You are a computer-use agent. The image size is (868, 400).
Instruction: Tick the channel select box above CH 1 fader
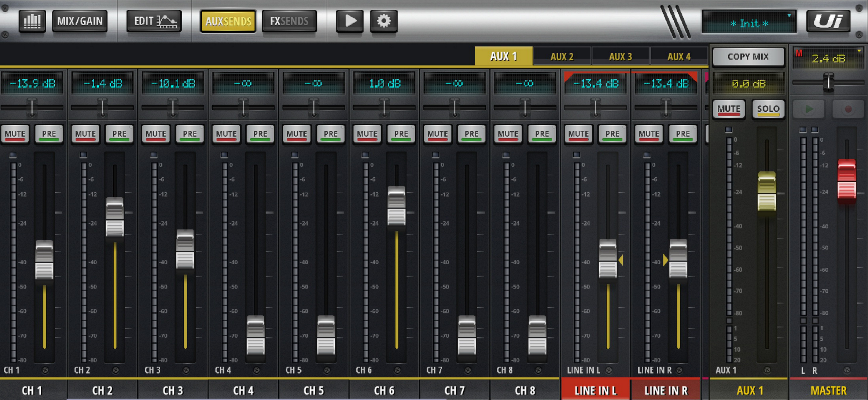(13, 154)
